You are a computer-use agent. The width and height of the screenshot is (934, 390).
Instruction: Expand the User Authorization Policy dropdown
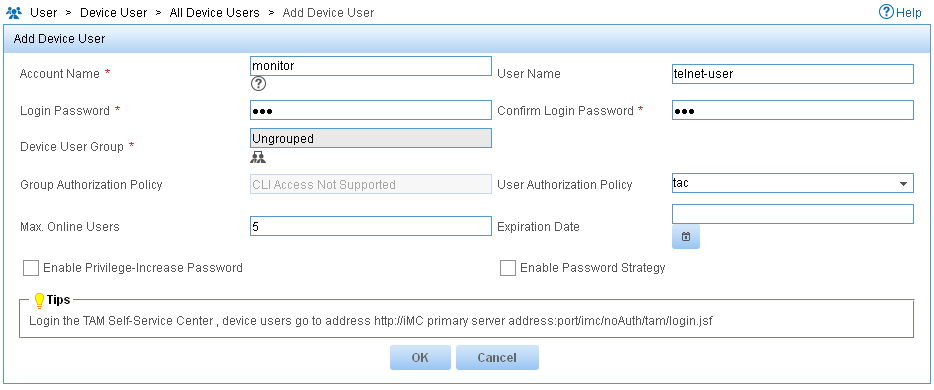(x=792, y=183)
